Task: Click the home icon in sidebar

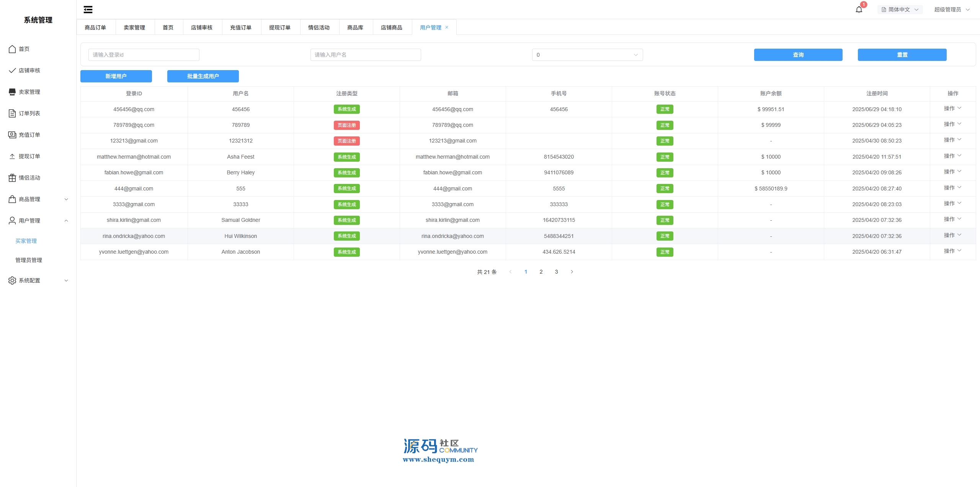Action: tap(12, 49)
